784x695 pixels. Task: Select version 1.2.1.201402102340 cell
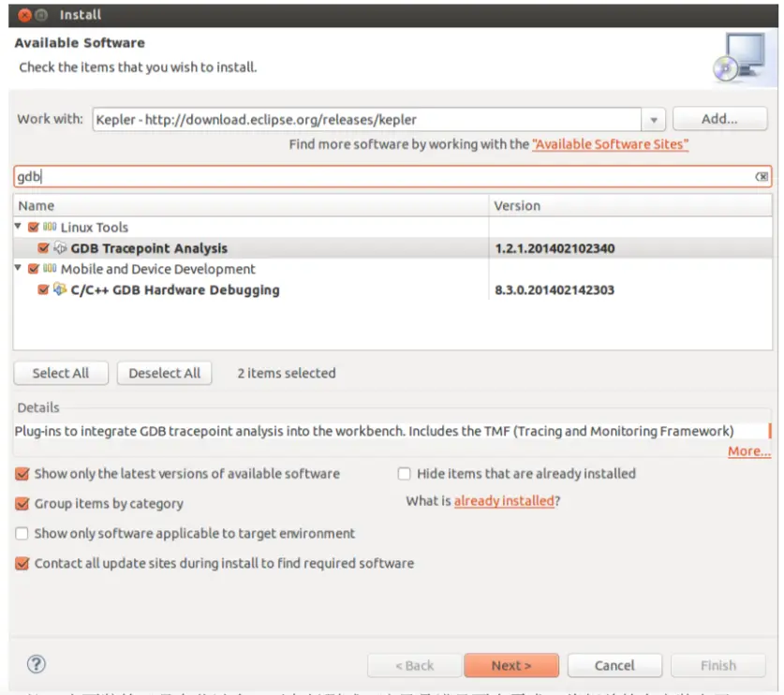point(555,248)
